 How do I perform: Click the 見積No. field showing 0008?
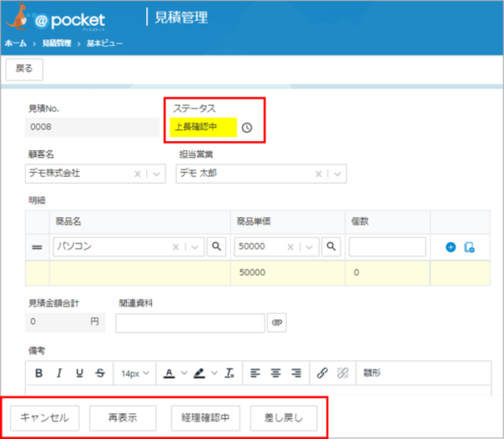pyautogui.click(x=92, y=128)
